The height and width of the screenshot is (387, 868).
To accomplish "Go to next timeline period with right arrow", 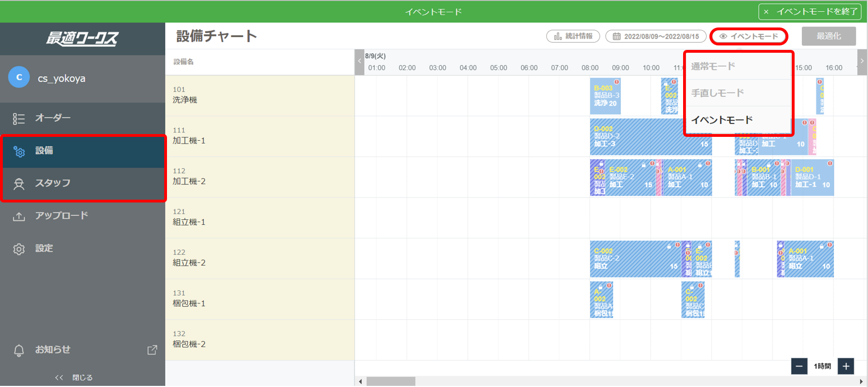I will point(862,62).
